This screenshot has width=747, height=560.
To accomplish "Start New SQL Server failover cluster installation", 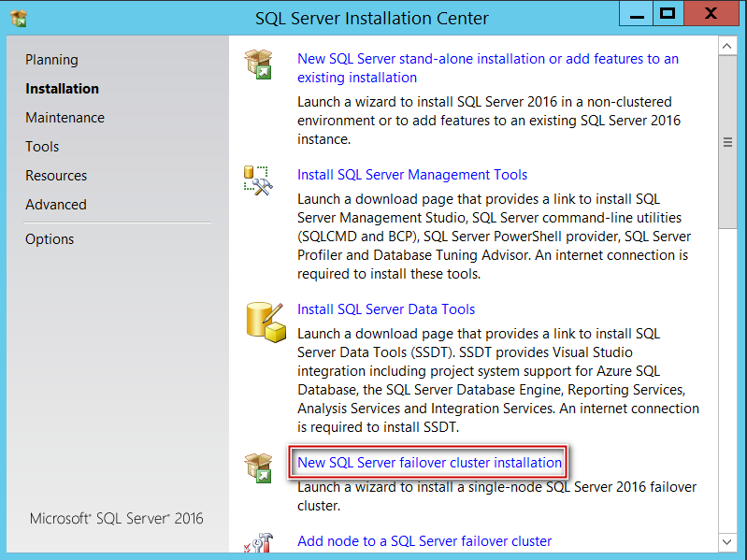I will (x=429, y=463).
